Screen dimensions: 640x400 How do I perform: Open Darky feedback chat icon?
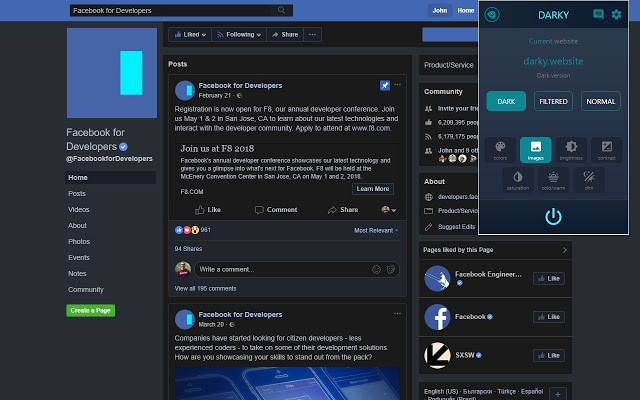coord(598,15)
